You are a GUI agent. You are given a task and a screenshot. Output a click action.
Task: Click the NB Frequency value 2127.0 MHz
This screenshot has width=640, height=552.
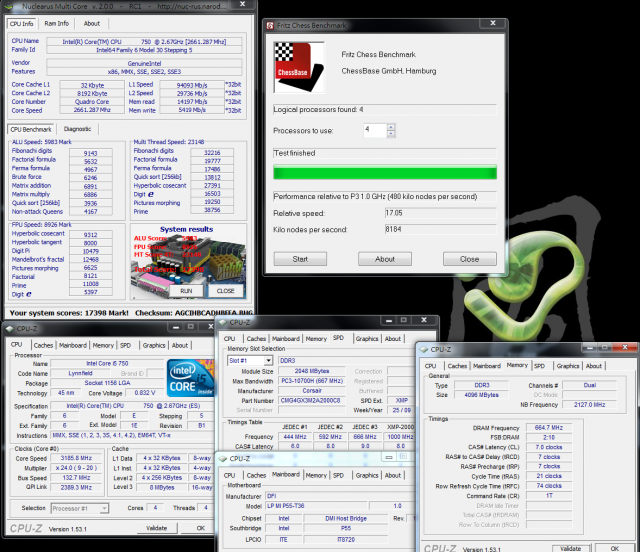(589, 405)
